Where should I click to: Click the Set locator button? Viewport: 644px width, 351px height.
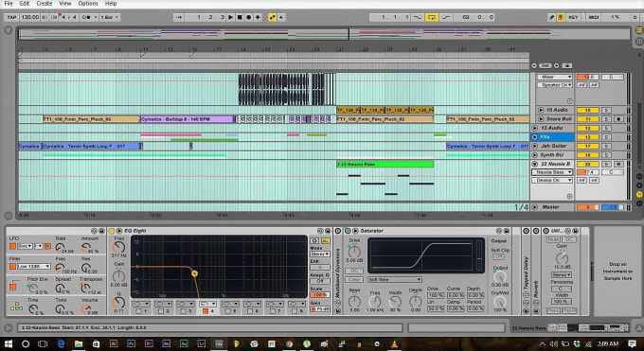coord(545,65)
